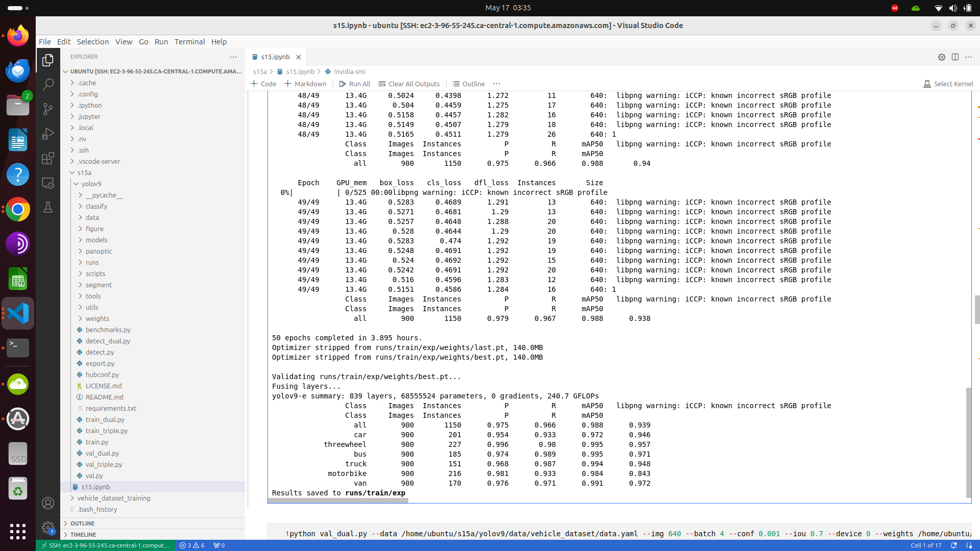Open the Extensions view

48,159
